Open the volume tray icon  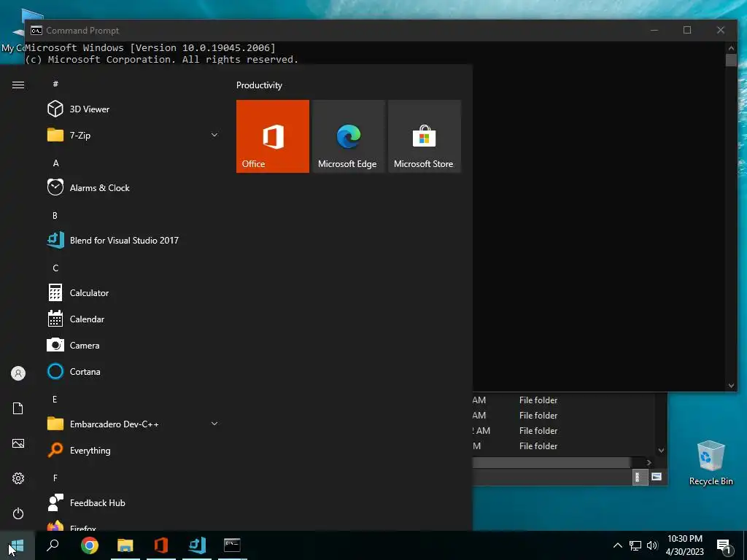(x=652, y=545)
